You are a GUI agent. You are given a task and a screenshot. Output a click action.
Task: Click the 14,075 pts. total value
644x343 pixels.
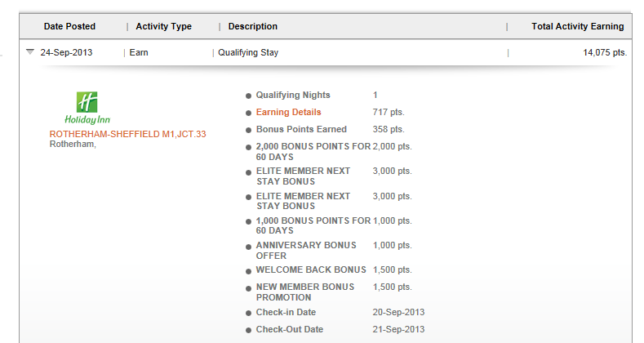pyautogui.click(x=605, y=52)
